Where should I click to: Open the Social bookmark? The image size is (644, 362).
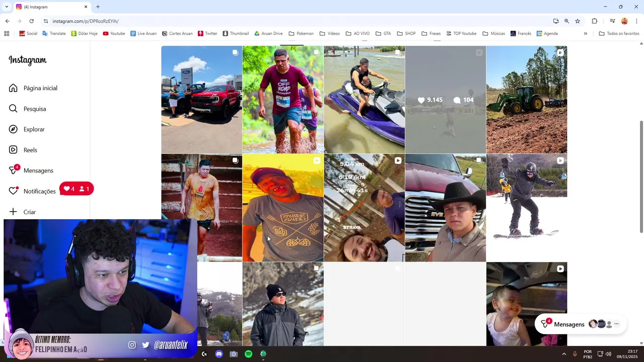[x=28, y=34]
